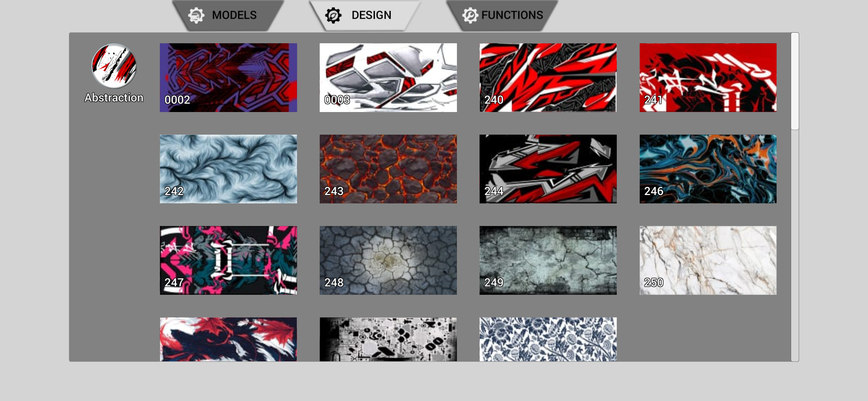Viewport: 868px width, 401px height.
Task: Apply design 244 red gray arrows
Action: click(x=548, y=169)
